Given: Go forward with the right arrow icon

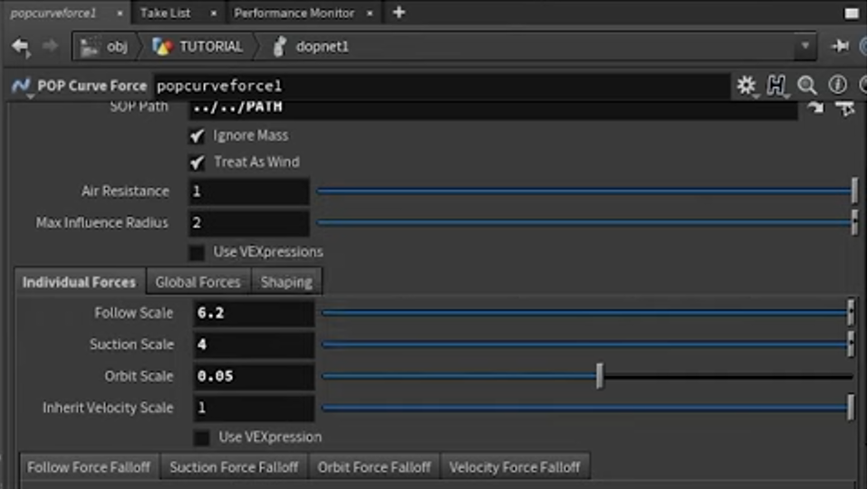Looking at the screenshot, I should click(x=50, y=46).
